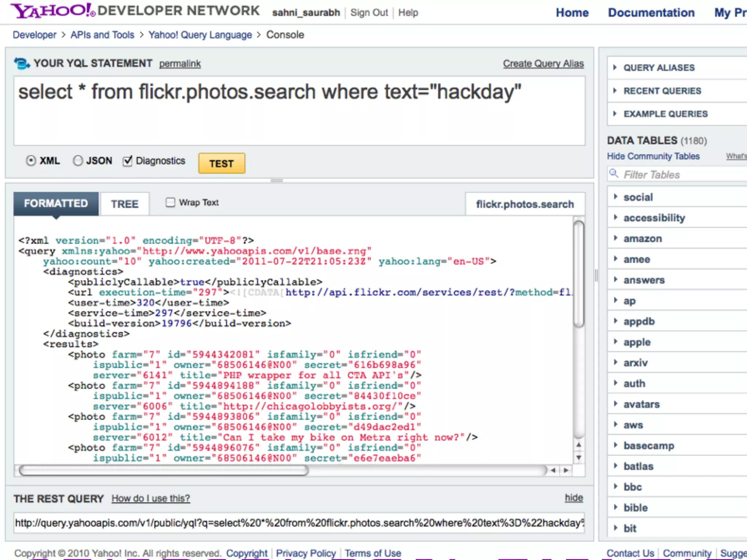
Task: Click the REST query URL field
Action: (299, 523)
